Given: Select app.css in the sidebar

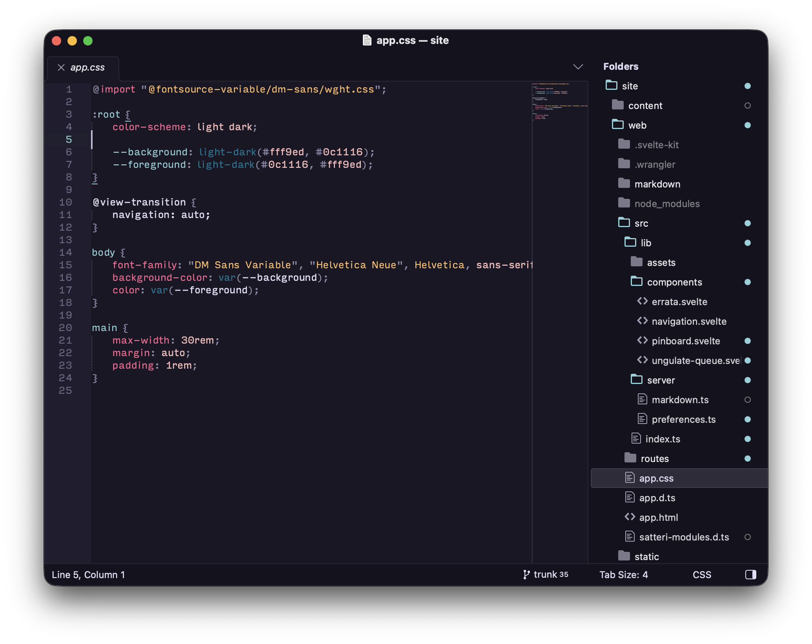Looking at the screenshot, I should pyautogui.click(x=679, y=478).
